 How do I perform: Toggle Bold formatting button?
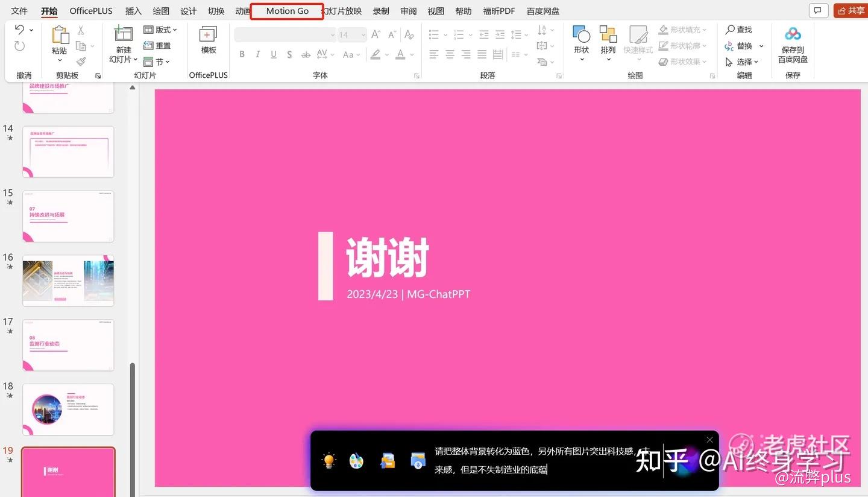[x=242, y=54]
